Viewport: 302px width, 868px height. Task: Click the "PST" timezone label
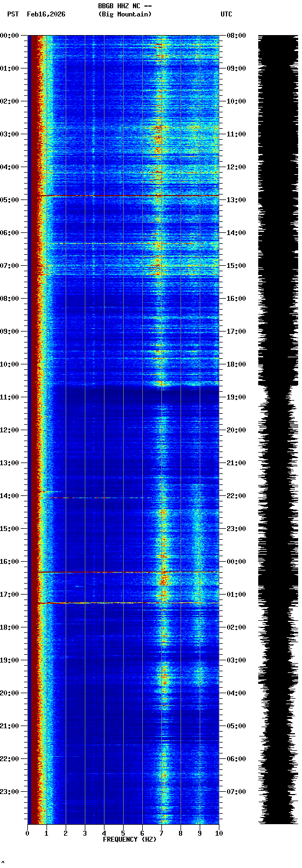click(x=13, y=14)
